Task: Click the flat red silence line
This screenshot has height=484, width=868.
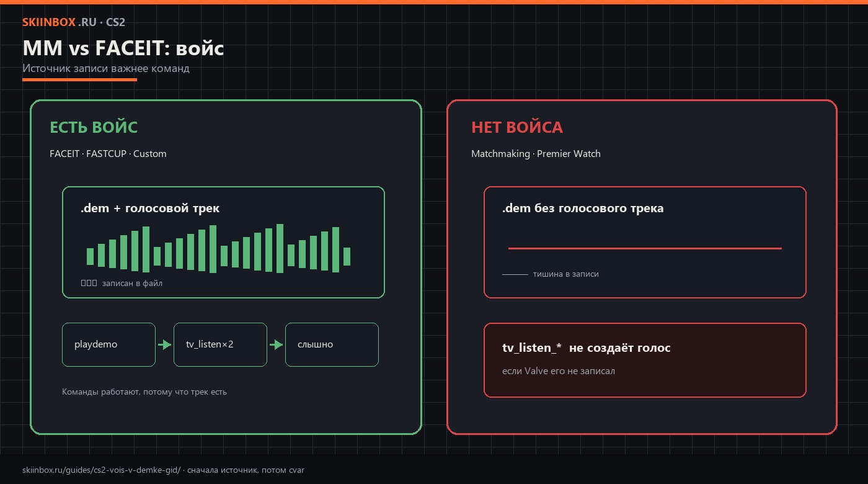Action: click(645, 248)
